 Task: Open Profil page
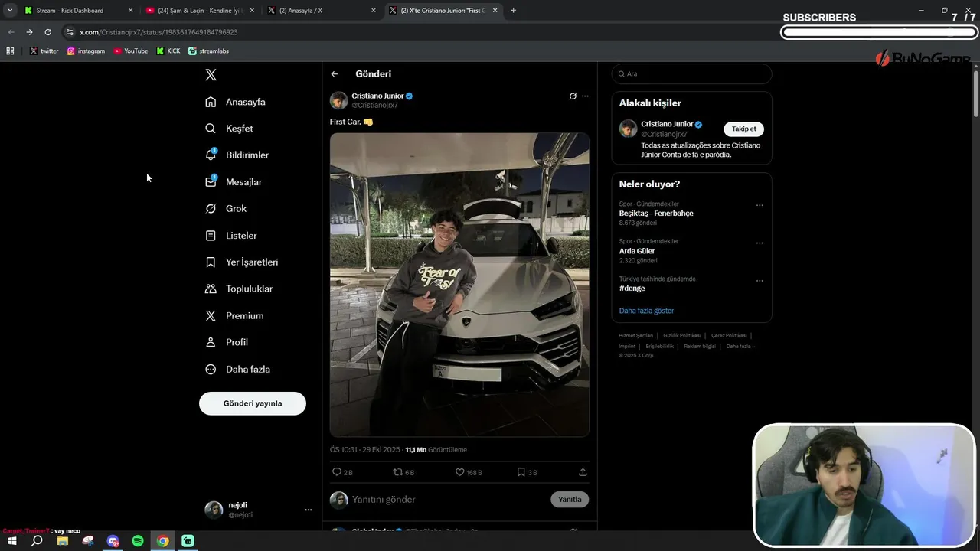click(x=227, y=342)
